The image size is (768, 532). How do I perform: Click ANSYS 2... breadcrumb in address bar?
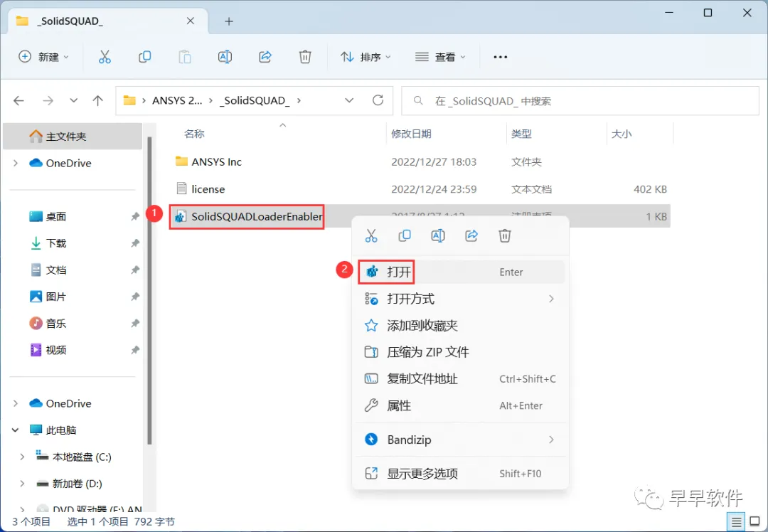pyautogui.click(x=177, y=100)
